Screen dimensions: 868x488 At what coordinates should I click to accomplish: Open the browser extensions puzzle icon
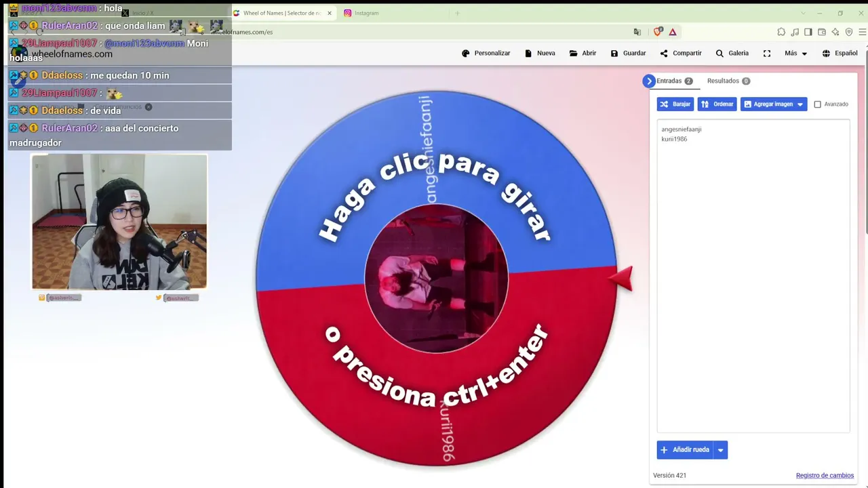[781, 32]
